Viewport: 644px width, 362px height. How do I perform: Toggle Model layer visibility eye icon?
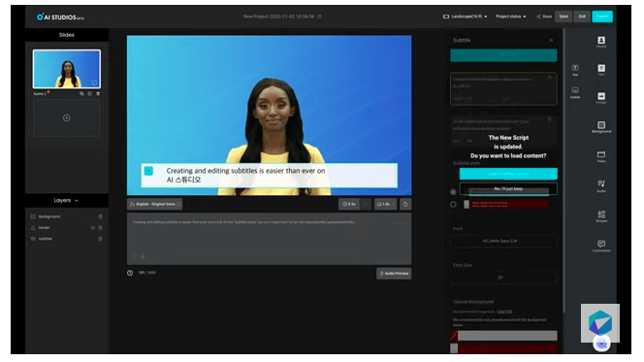[x=92, y=228]
